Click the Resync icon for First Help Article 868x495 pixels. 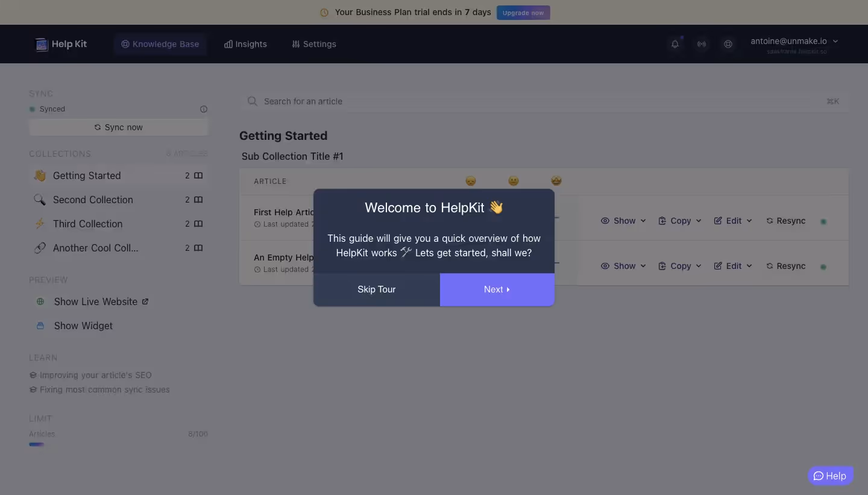point(770,221)
